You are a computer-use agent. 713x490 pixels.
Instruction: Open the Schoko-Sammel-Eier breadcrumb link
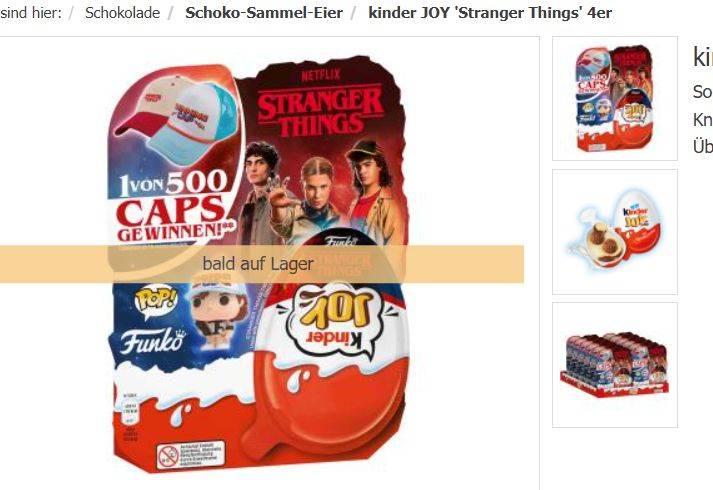(264, 13)
